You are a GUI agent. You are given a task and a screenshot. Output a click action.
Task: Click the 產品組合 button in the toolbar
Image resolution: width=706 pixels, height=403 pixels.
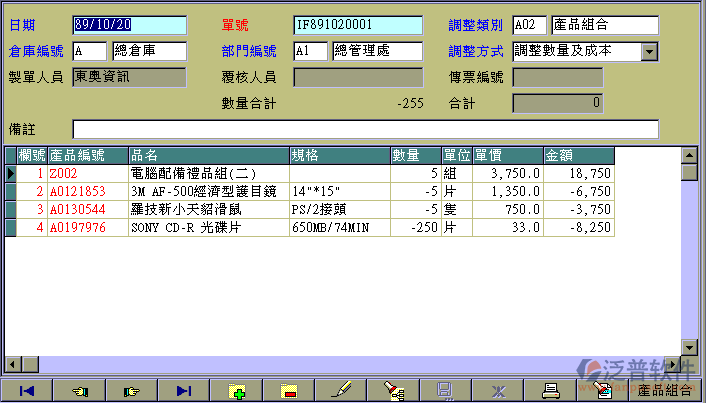[x=666, y=390]
